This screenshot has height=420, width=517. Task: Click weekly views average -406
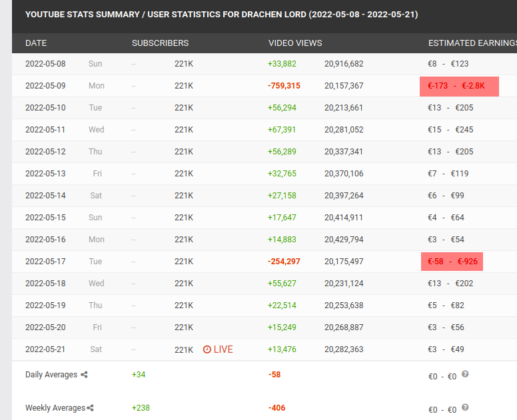(276, 408)
